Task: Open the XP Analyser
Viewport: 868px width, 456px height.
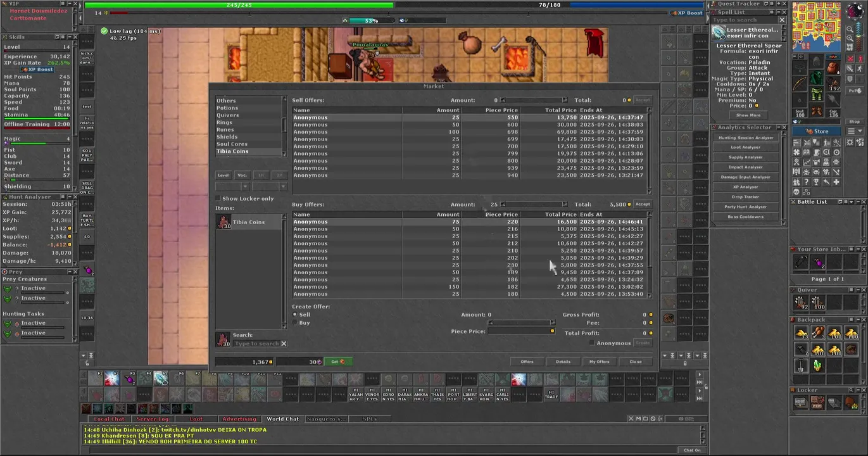Action: pyautogui.click(x=746, y=187)
